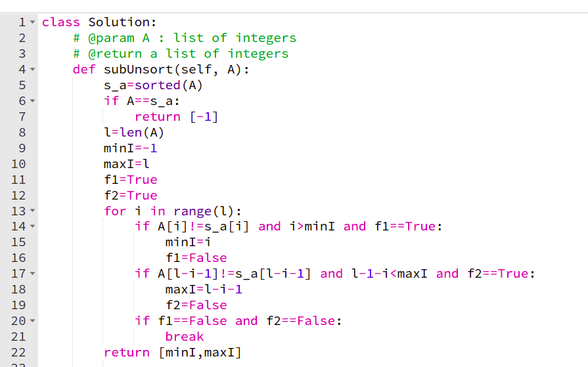Image resolution: width=588 pixels, height=367 pixels.
Task: Click line number 12 in the gutter
Action: pyautogui.click(x=18, y=196)
